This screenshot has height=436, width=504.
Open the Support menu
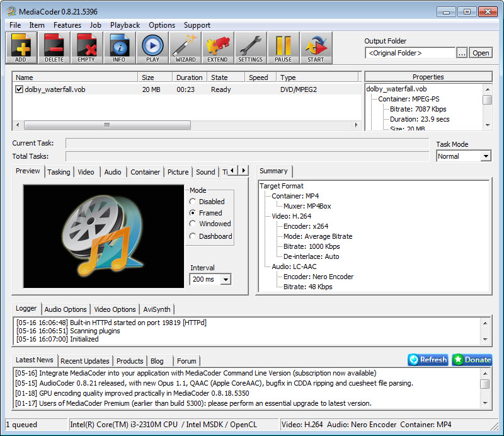[x=197, y=25]
